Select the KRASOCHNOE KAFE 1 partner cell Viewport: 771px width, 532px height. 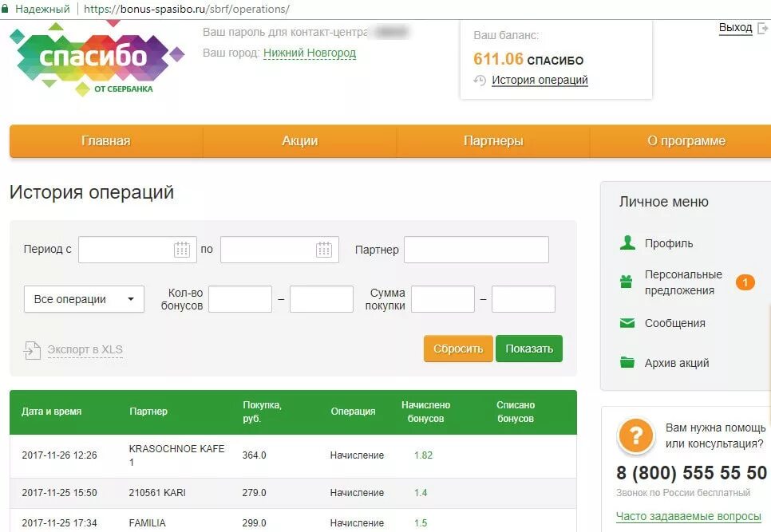(x=176, y=455)
